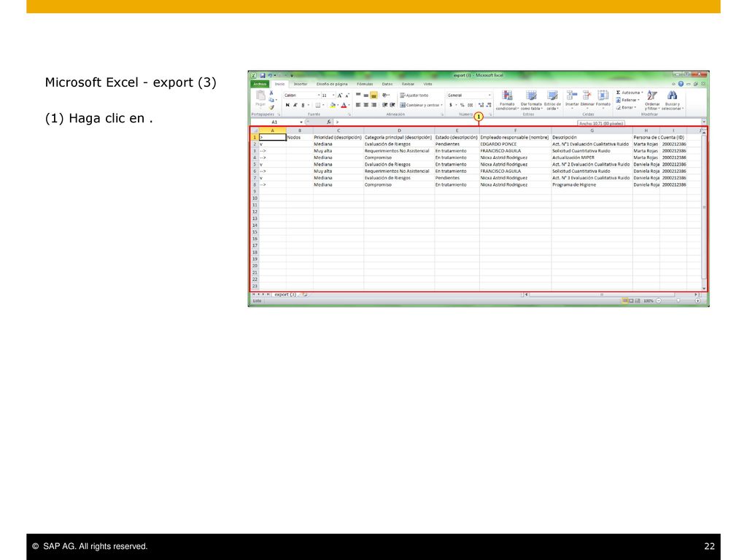Screen dimensions: 747x560
Task: Undo with the quick access arrow
Action: (270, 75)
